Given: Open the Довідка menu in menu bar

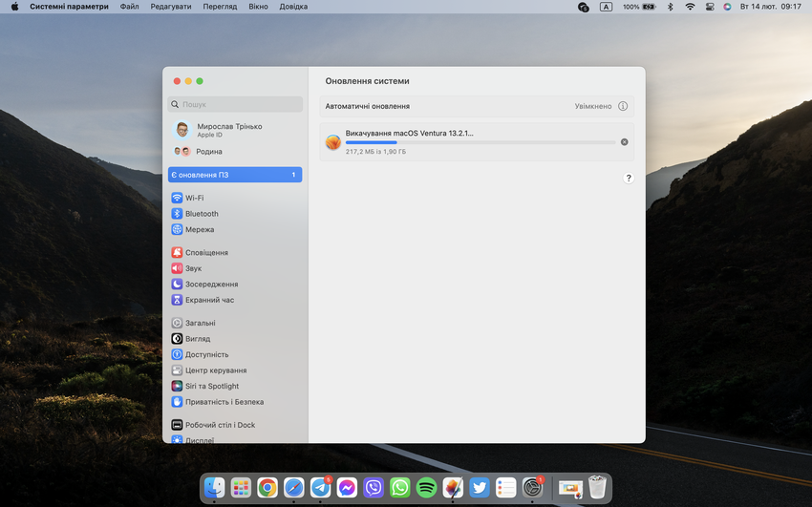Looking at the screenshot, I should click(292, 7).
